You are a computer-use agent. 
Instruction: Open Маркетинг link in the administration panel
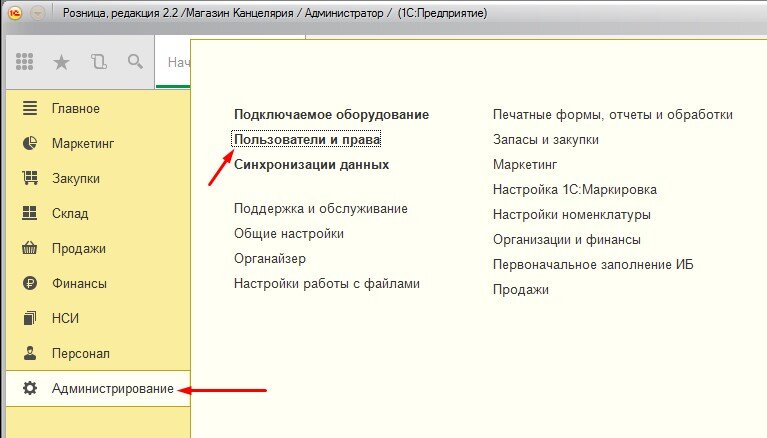525,164
